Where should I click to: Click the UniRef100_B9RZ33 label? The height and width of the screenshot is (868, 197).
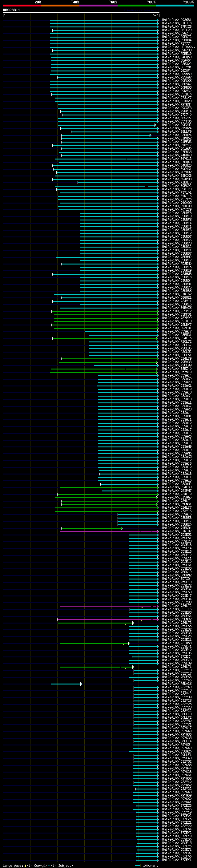[x=177, y=50]
